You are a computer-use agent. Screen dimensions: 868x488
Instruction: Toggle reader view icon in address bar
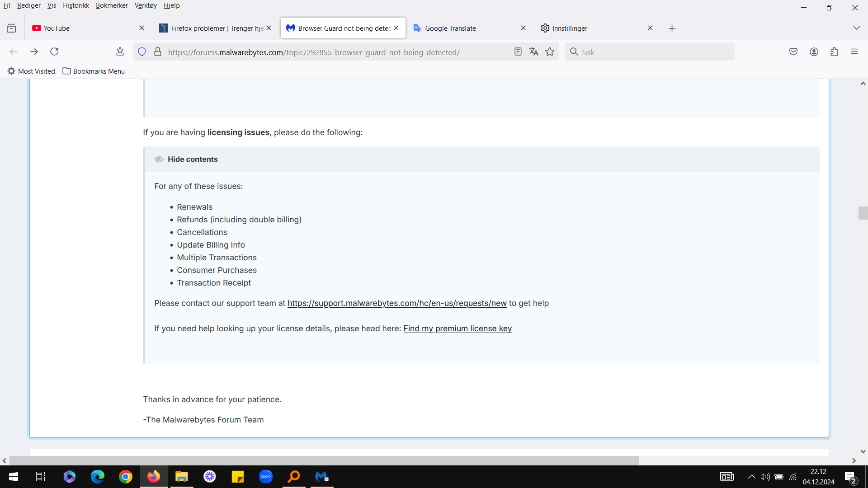point(518,52)
